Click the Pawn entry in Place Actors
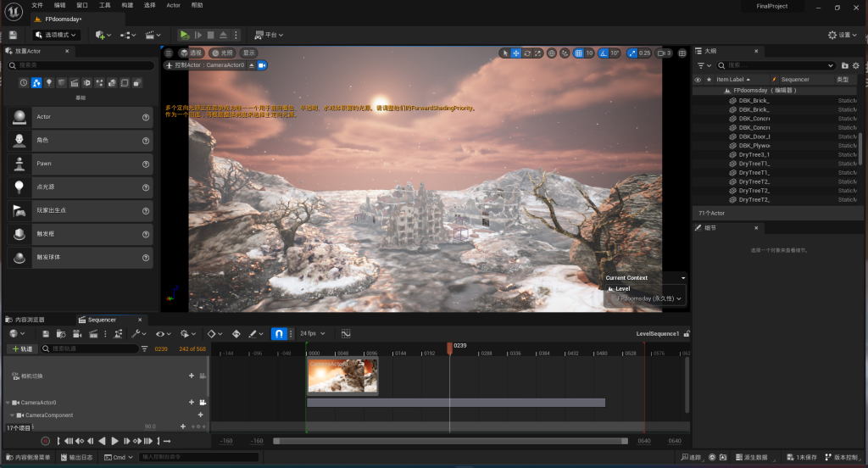Viewport: 868px width, 468px height. point(81,164)
